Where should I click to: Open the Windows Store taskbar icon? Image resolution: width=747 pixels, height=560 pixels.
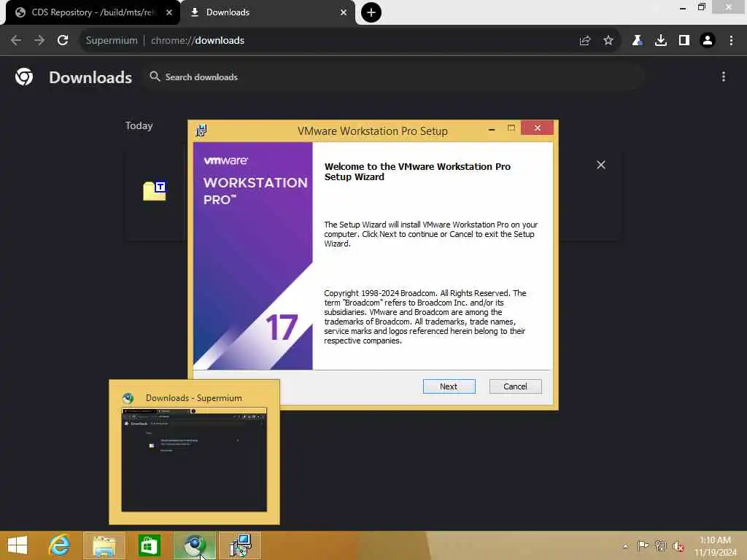[x=149, y=545]
